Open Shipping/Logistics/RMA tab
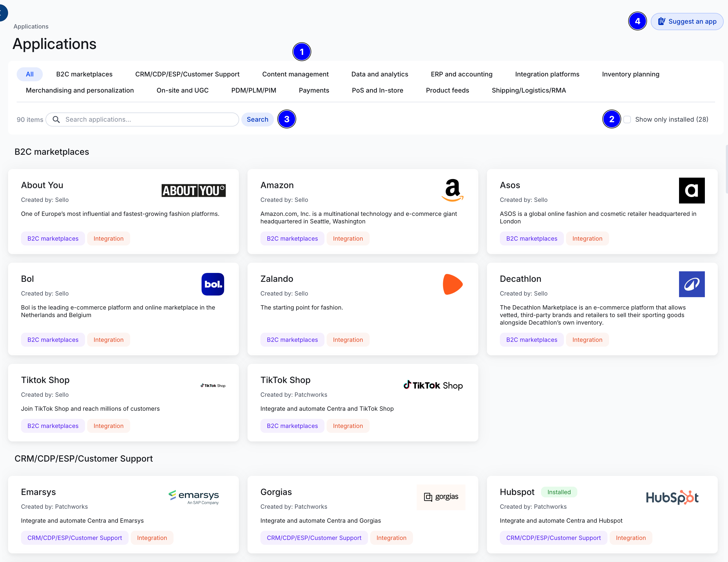The width and height of the screenshot is (728, 562). pos(529,90)
